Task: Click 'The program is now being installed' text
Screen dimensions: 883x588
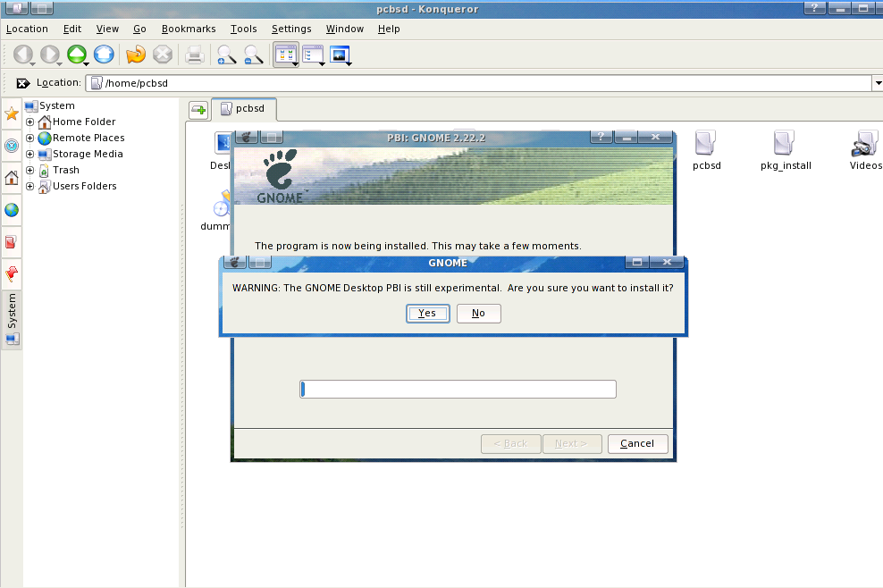Action: (x=418, y=246)
